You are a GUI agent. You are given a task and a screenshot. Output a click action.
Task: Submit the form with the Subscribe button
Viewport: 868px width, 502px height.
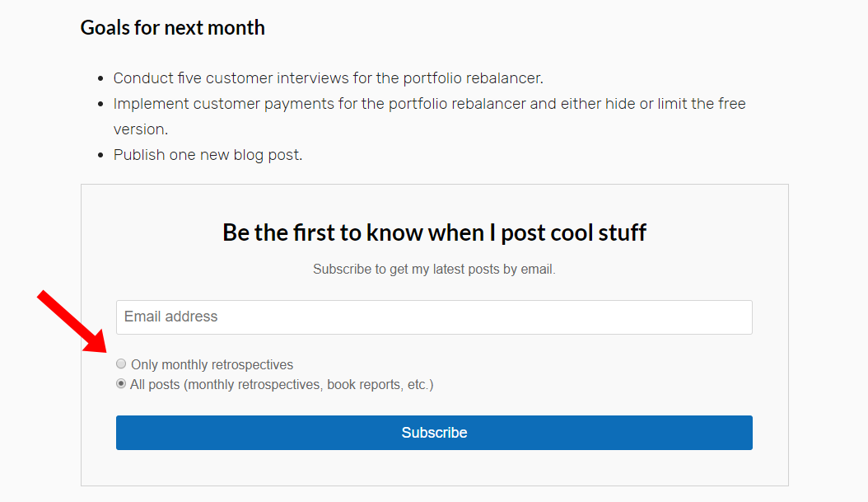(434, 432)
